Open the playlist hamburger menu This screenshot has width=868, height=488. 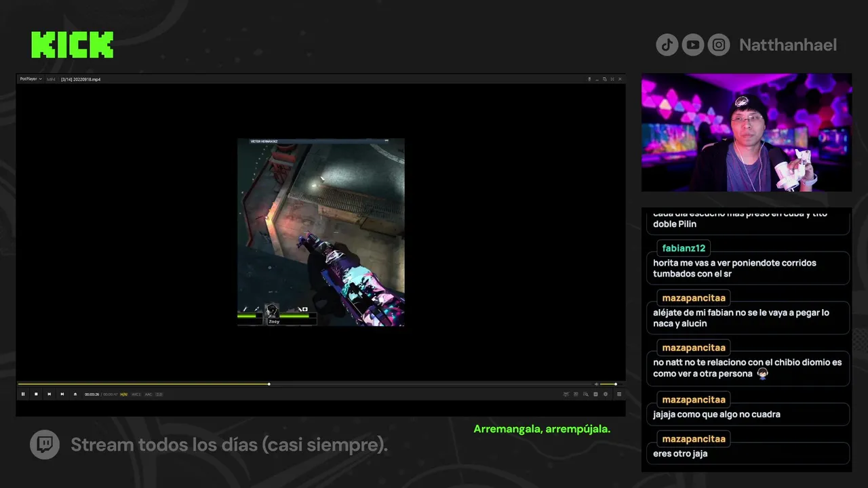(x=619, y=394)
